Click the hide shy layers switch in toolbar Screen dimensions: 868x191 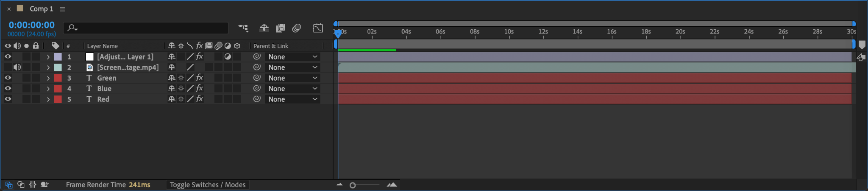pyautogui.click(x=264, y=28)
